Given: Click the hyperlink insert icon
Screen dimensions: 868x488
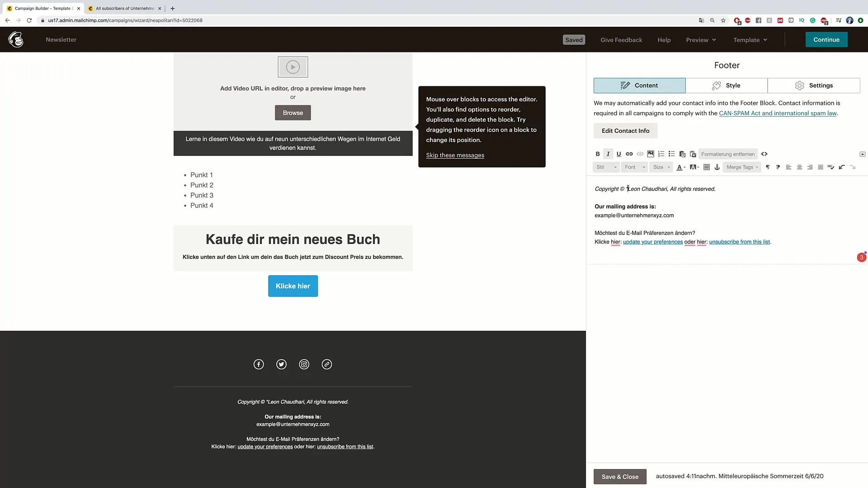Looking at the screenshot, I should click(x=630, y=154).
